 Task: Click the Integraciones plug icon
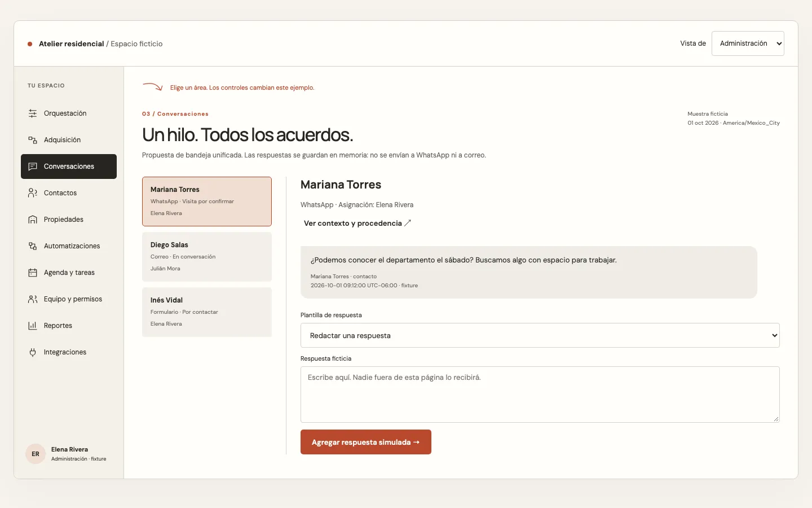coord(33,352)
